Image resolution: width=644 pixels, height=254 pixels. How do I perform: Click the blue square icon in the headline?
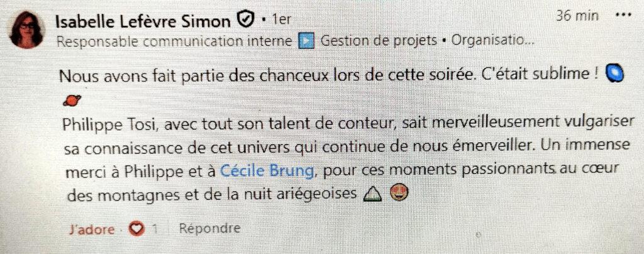tap(306, 41)
